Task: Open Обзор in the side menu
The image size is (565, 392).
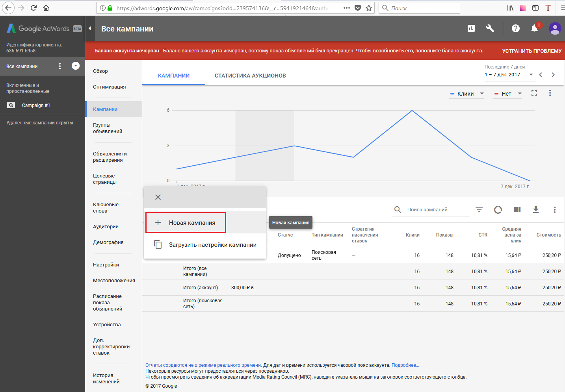Action: pyautogui.click(x=100, y=71)
